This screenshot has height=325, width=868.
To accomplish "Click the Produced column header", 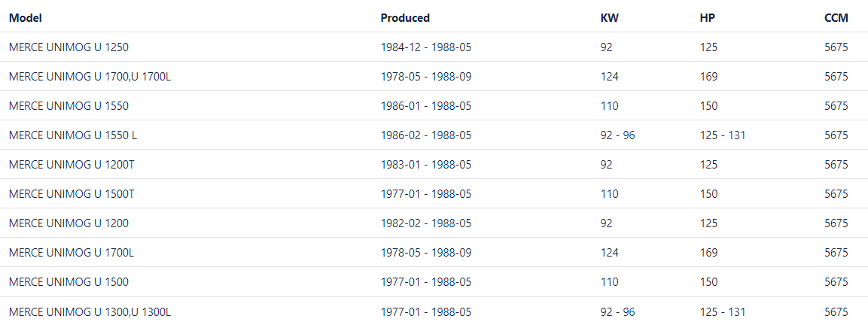I will (x=405, y=18).
